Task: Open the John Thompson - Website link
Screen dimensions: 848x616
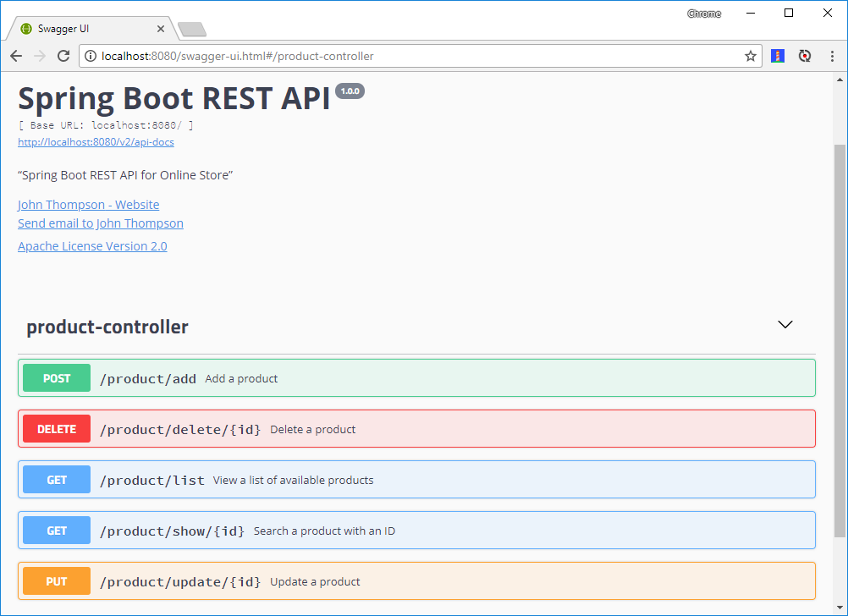Action: pyautogui.click(x=88, y=204)
